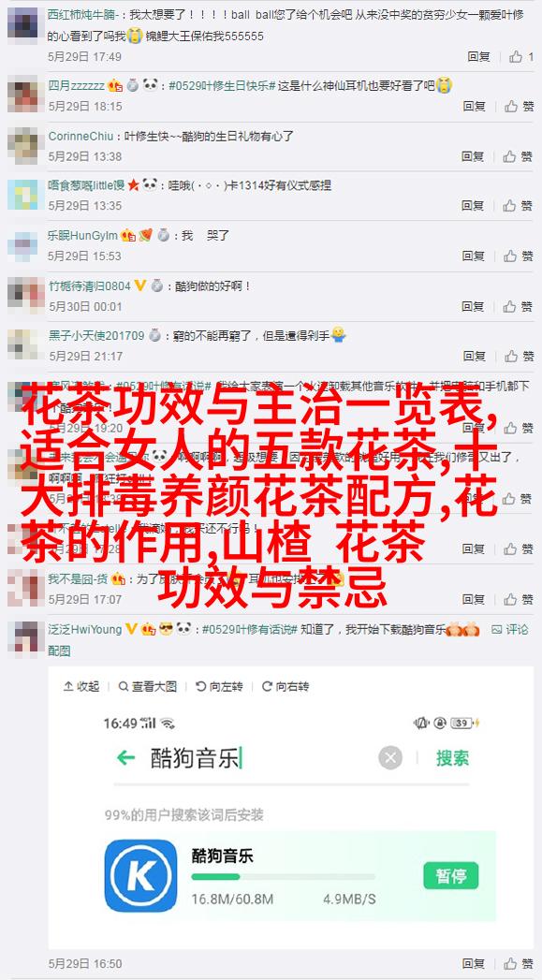Reply to 乐眠HunGylm's comment

[475, 256]
